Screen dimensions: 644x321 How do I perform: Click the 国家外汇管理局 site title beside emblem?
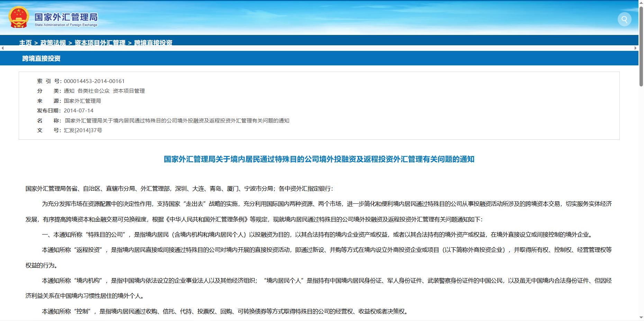(66, 17)
